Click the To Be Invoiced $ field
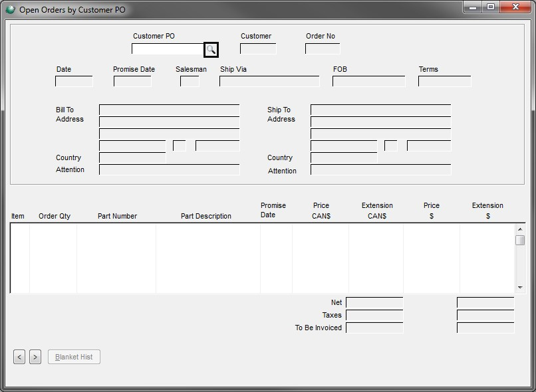 (x=485, y=328)
